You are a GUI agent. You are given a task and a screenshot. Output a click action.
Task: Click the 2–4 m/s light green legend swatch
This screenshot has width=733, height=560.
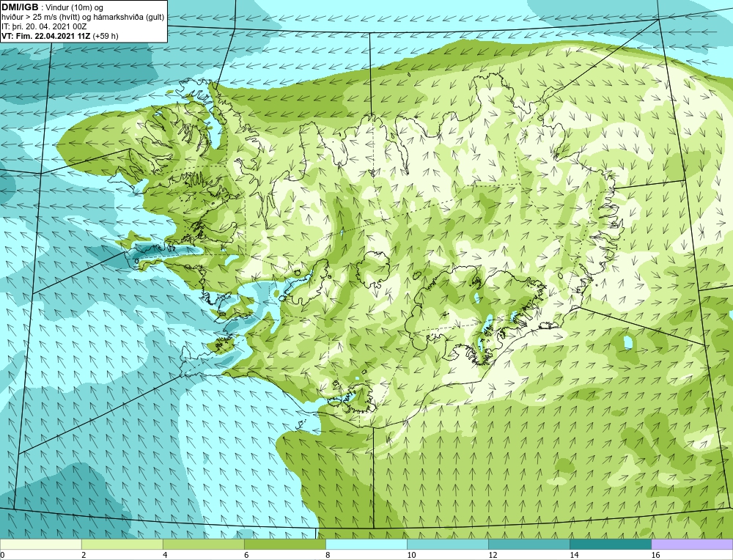click(122, 544)
